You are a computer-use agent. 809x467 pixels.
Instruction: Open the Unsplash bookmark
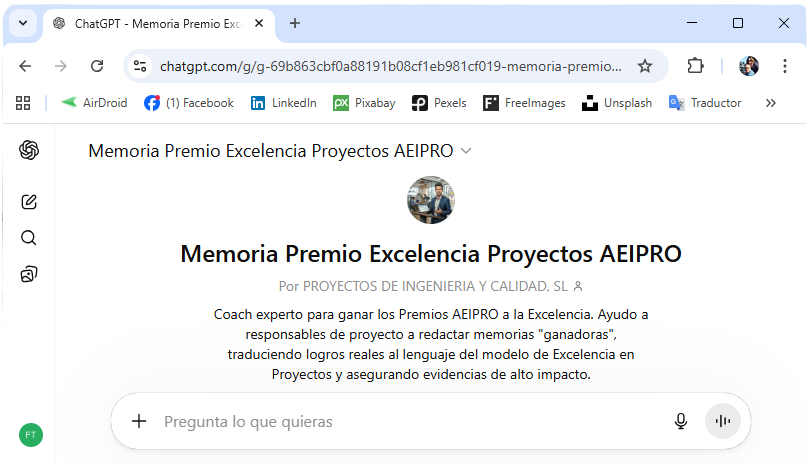pos(617,103)
